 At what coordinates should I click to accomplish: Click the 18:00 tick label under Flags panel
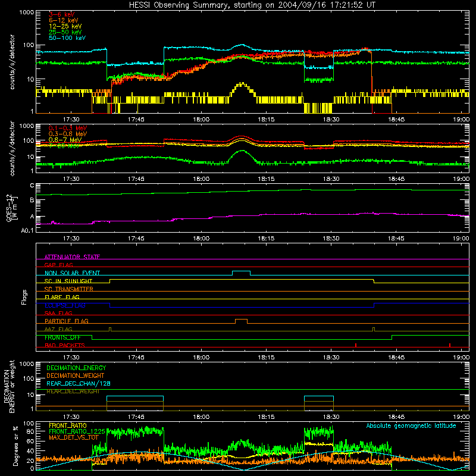tap(201, 358)
